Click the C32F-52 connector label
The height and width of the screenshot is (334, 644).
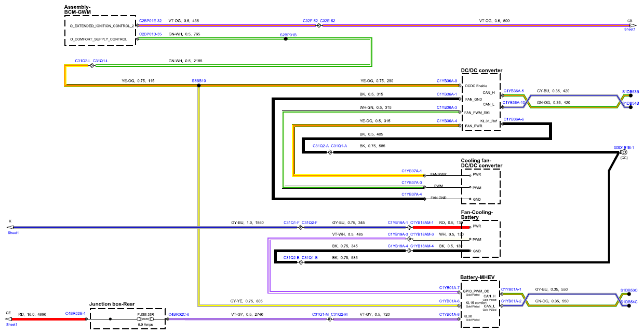pyautogui.click(x=310, y=21)
